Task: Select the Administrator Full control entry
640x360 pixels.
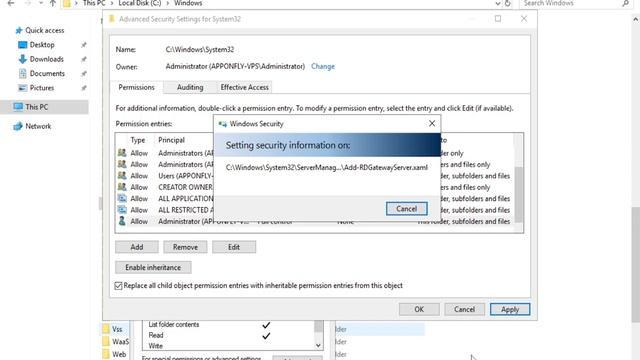Action: tap(314, 221)
